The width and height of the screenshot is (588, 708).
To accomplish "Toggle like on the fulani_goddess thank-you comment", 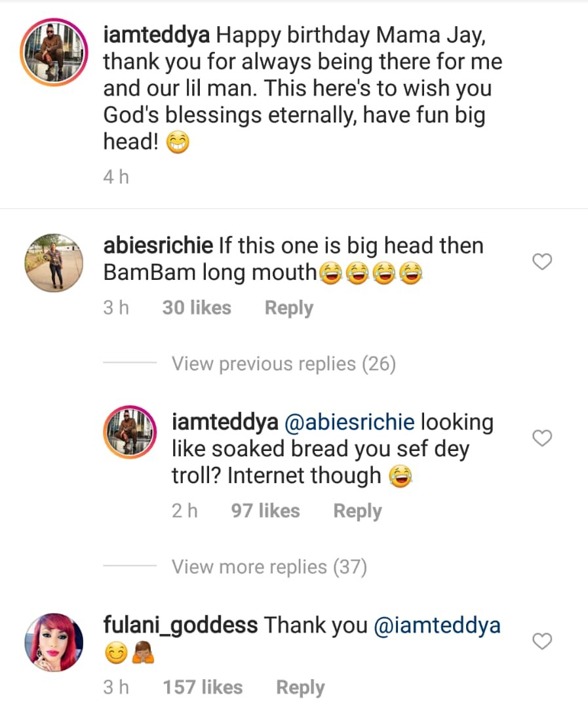I will point(542,642).
